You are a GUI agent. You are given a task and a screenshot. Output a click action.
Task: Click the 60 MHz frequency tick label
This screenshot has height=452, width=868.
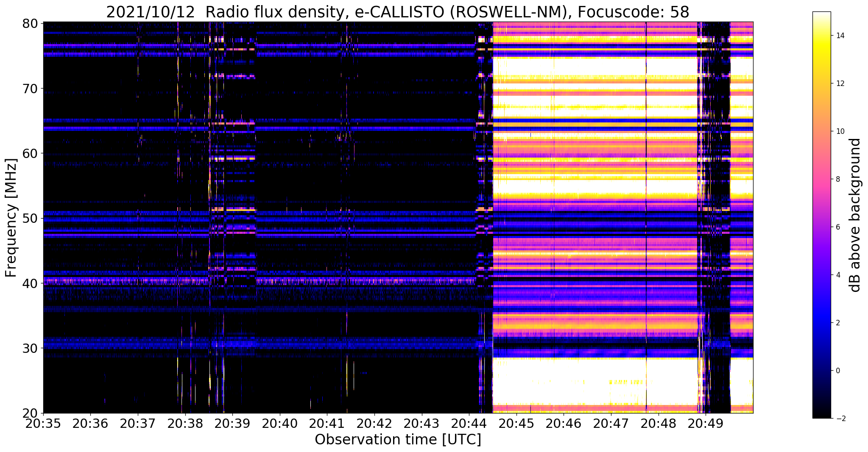(x=30, y=153)
